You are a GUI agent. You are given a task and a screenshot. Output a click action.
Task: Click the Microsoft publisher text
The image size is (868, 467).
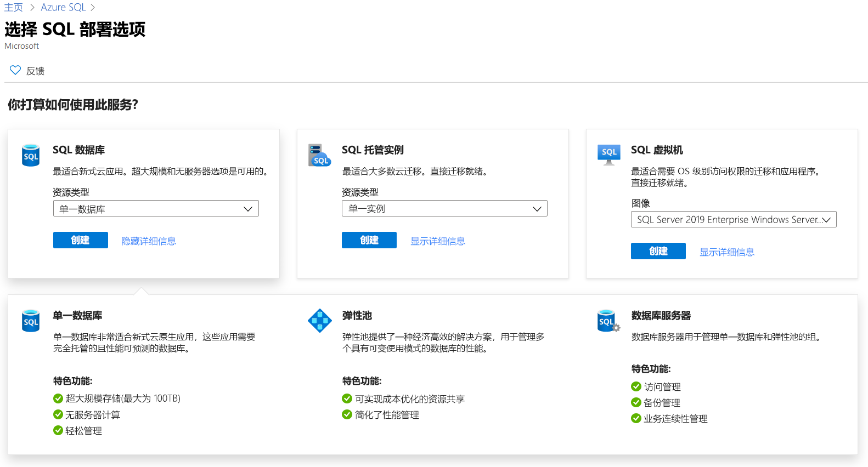point(21,46)
